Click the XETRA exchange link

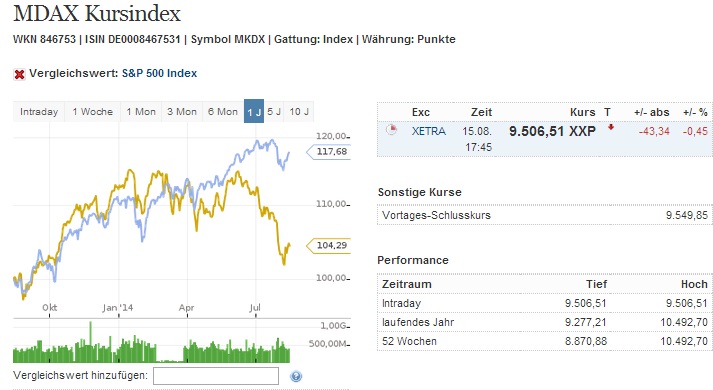click(428, 131)
